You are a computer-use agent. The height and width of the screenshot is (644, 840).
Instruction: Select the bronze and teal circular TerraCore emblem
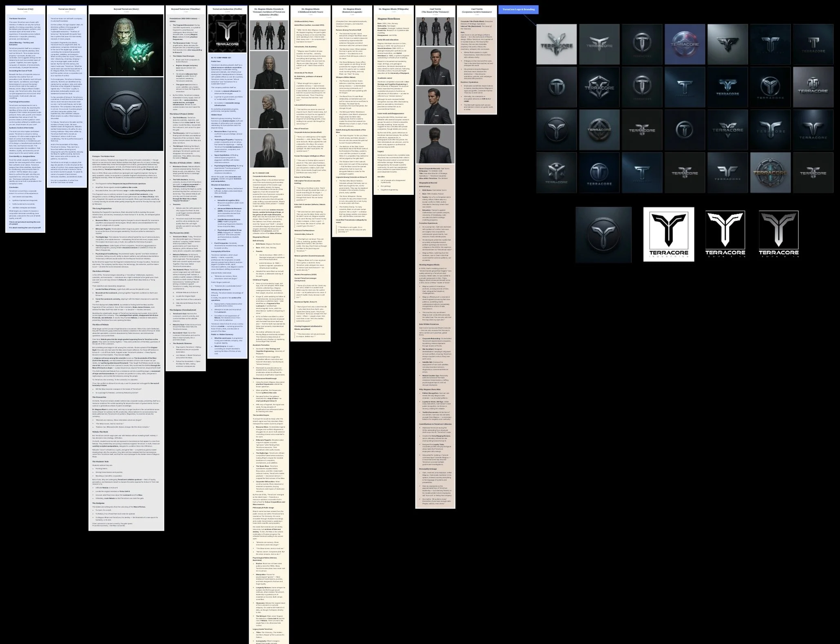click(770, 172)
